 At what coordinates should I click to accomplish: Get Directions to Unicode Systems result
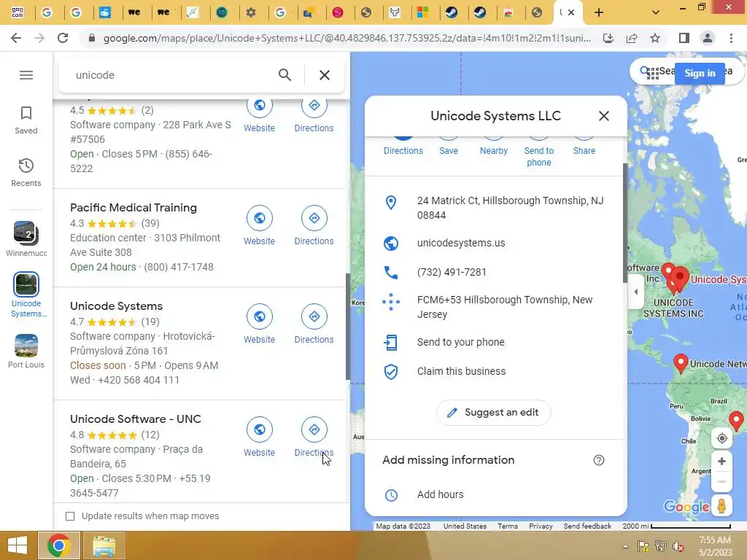coord(314,324)
